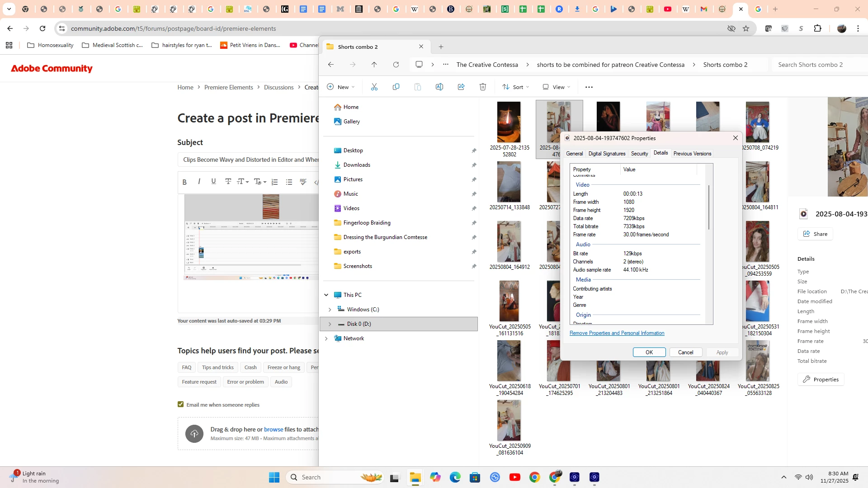The width and height of the screenshot is (868, 488).
Task: Select the Error or problem topic tag
Action: point(245,382)
